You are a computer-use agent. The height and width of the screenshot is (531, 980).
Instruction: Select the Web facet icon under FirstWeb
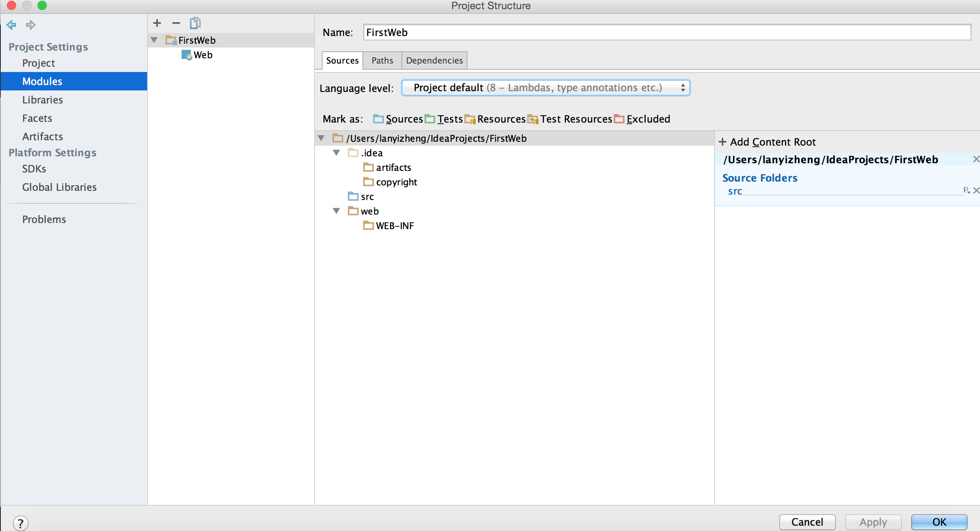[187, 55]
